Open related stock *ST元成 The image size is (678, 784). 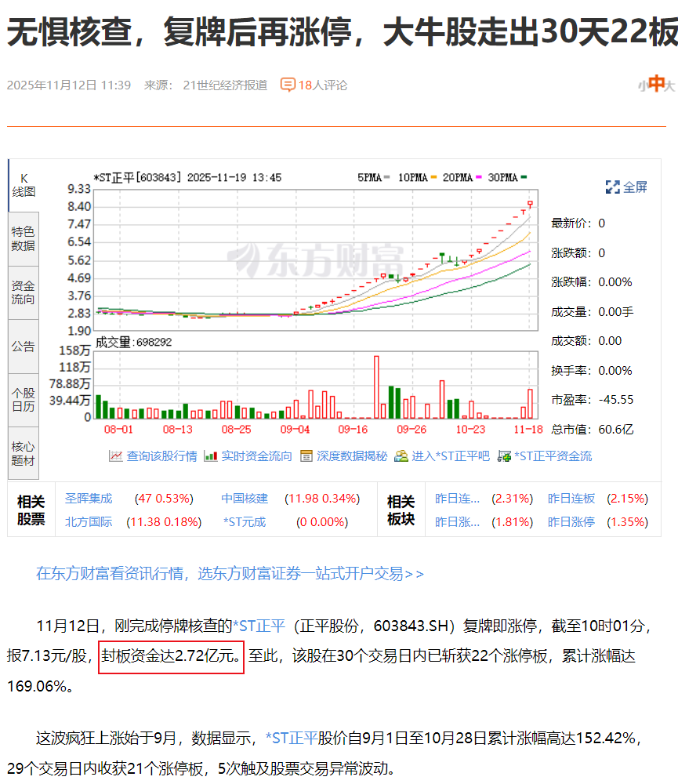tap(245, 522)
